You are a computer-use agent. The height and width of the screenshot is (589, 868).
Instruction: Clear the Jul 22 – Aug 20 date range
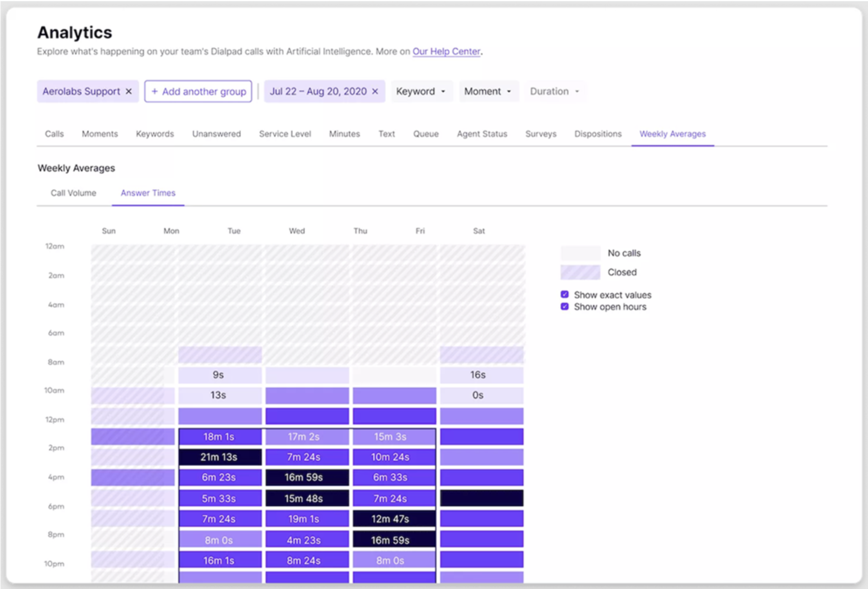pyautogui.click(x=374, y=91)
